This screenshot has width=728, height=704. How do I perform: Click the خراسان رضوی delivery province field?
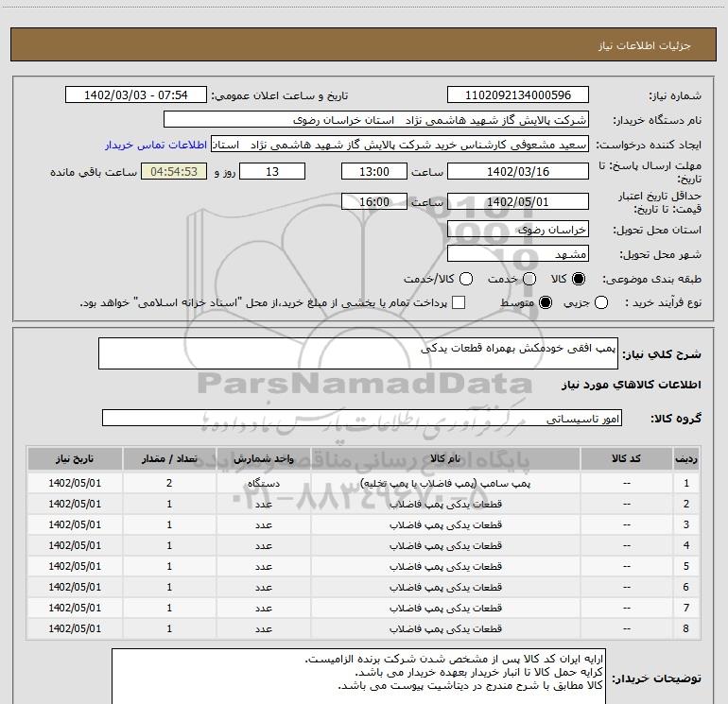point(518,230)
